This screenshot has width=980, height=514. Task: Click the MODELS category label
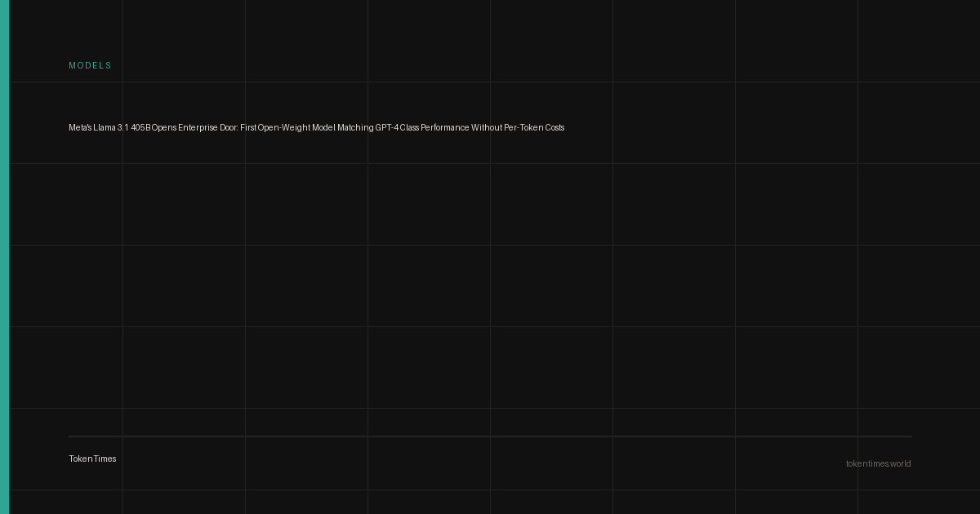click(90, 65)
